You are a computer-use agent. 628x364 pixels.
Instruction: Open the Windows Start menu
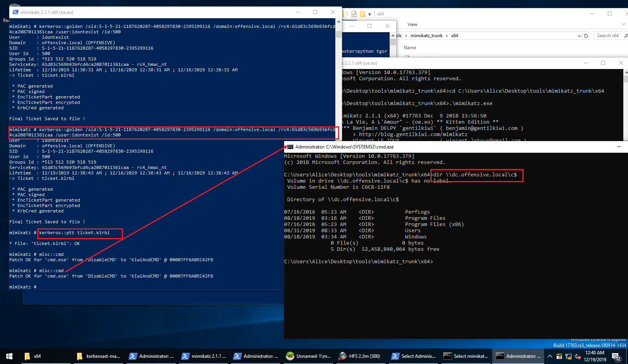click(9, 356)
